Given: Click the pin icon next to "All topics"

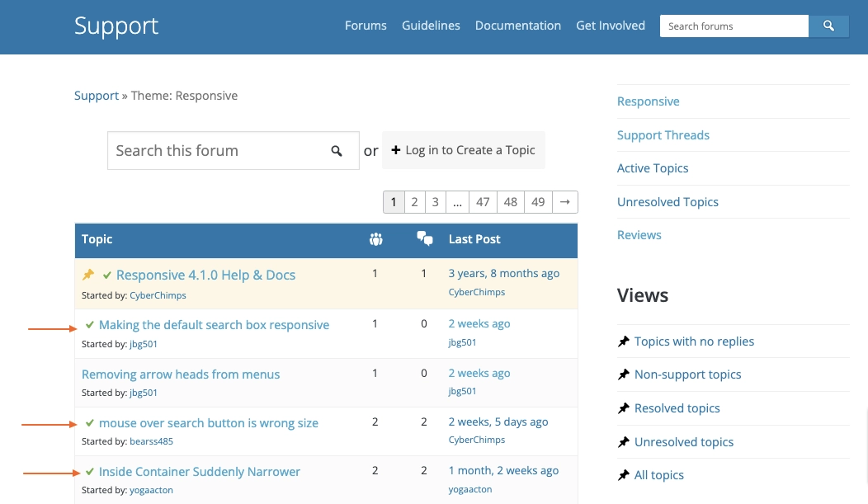Looking at the screenshot, I should [x=624, y=475].
